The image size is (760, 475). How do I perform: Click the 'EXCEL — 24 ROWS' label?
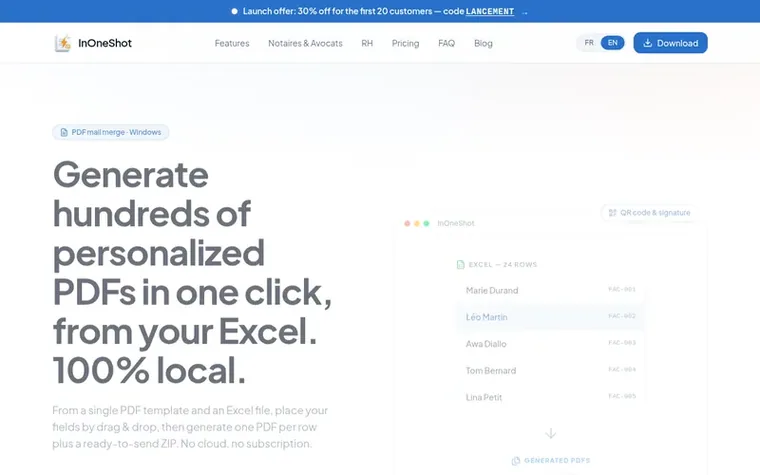click(x=503, y=264)
